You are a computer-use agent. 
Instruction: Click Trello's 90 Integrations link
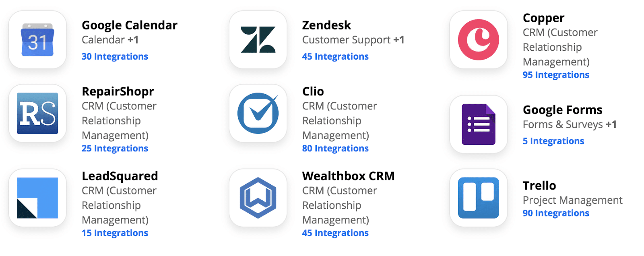click(x=556, y=213)
